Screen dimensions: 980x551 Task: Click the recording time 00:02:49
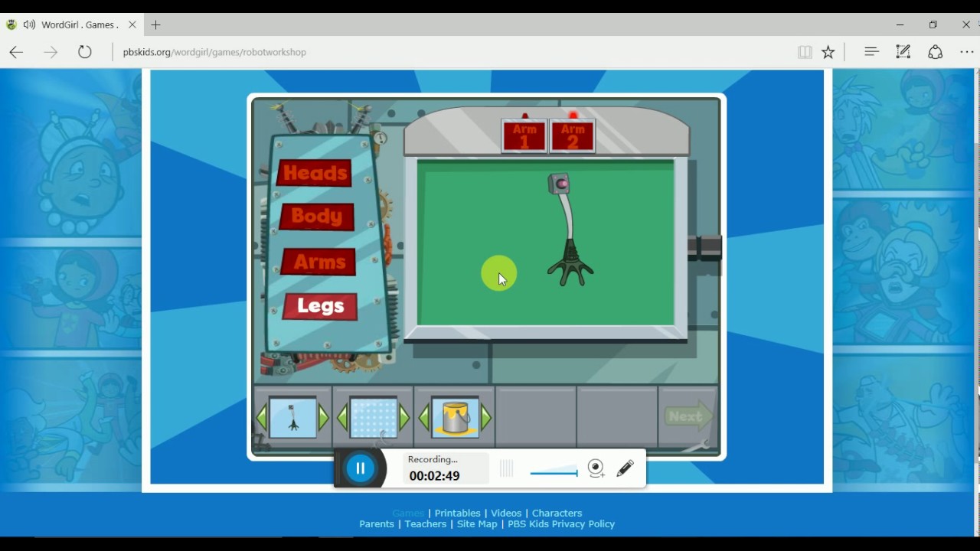434,476
